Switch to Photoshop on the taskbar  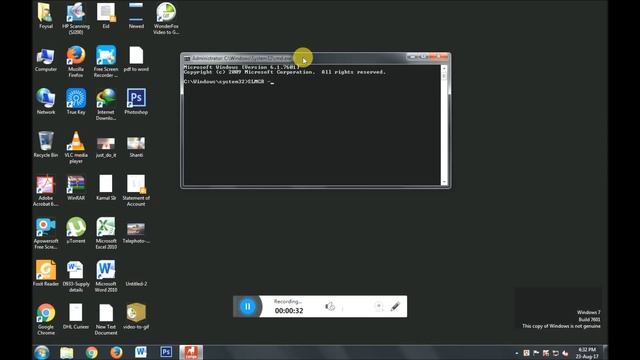[166, 352]
